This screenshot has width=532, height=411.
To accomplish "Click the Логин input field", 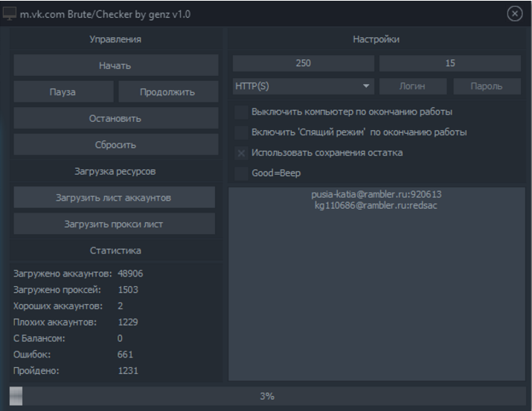I will (x=412, y=86).
